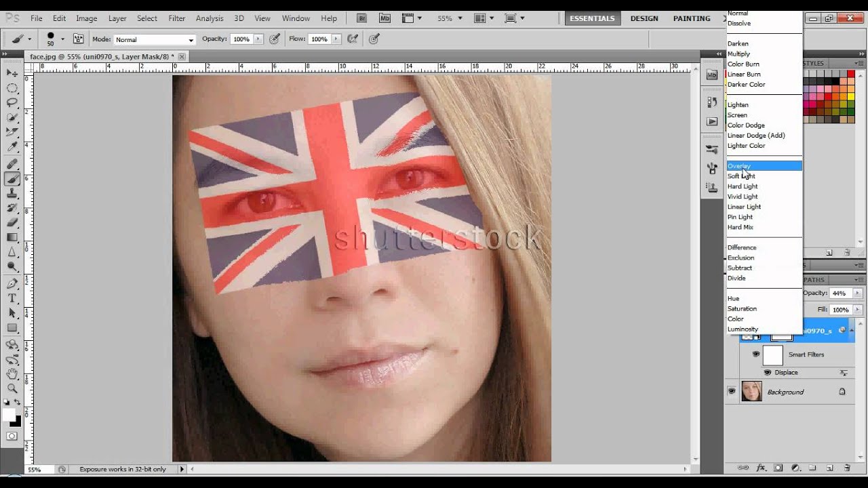This screenshot has height=488, width=868.
Task: Select the Eraser tool
Action: 12,223
